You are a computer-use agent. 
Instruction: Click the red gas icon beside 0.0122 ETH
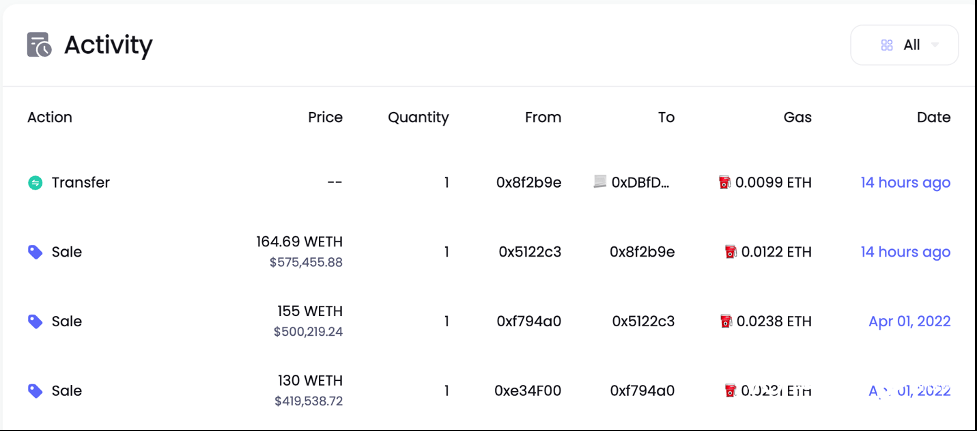tap(729, 252)
